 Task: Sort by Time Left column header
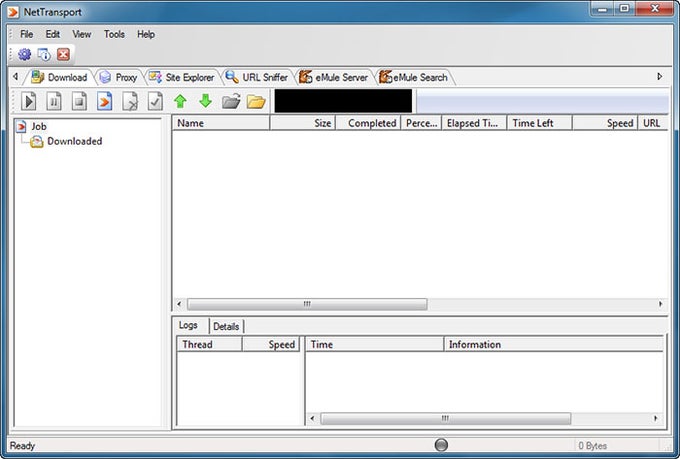pyautogui.click(x=539, y=123)
